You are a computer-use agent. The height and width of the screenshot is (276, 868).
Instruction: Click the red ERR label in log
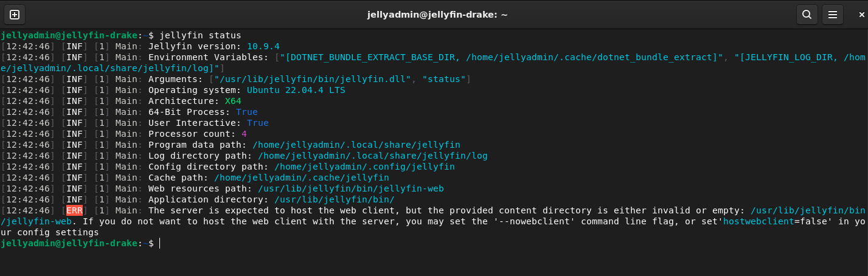point(74,210)
